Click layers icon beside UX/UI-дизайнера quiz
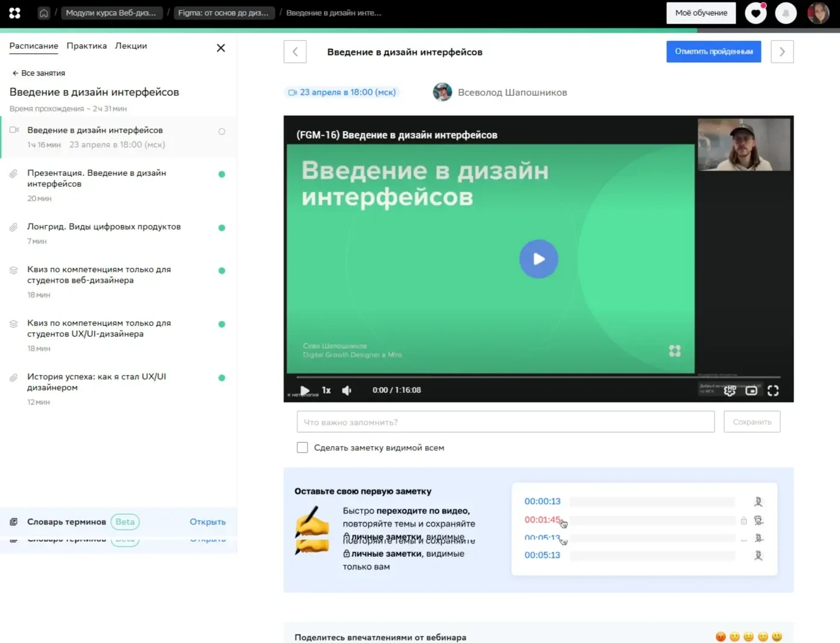 coord(13,324)
